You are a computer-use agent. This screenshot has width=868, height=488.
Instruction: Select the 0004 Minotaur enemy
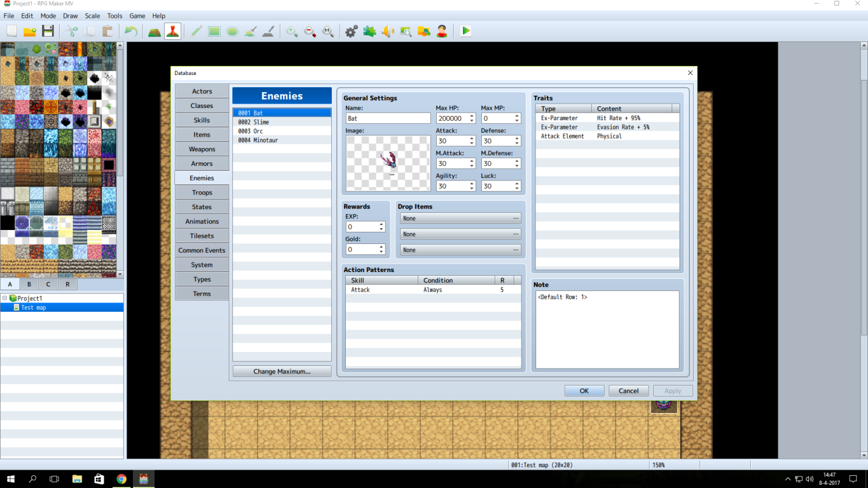(x=282, y=140)
